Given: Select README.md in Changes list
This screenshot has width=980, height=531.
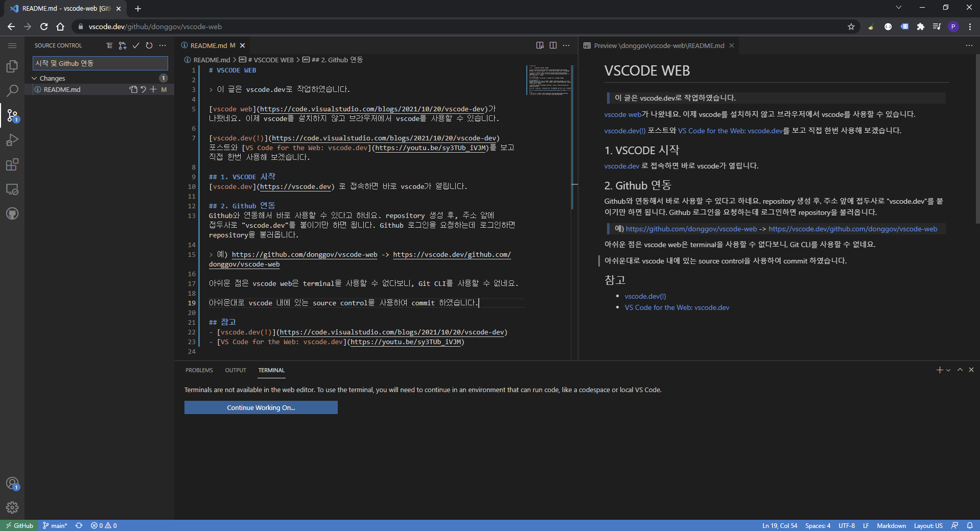Looking at the screenshot, I should pos(100,89).
